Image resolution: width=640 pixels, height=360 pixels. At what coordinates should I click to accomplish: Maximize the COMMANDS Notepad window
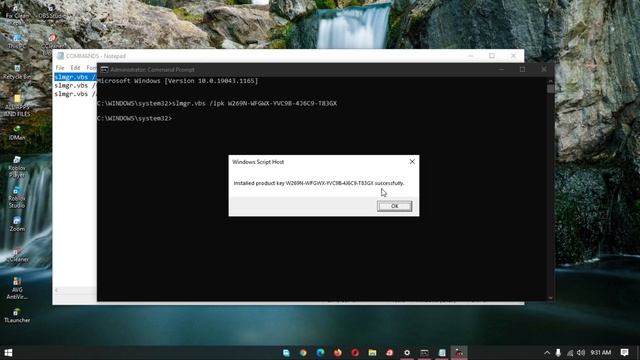pos(492,56)
